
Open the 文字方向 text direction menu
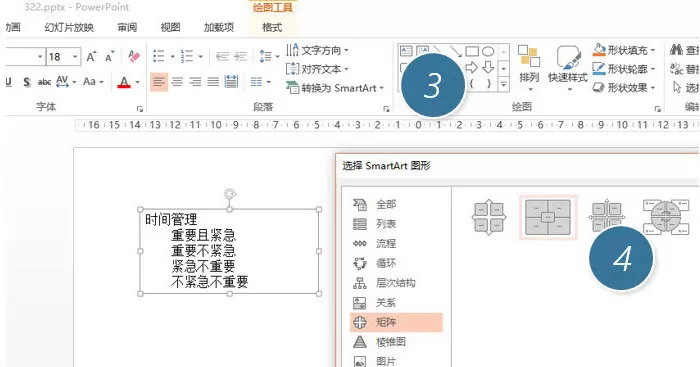pyautogui.click(x=317, y=50)
